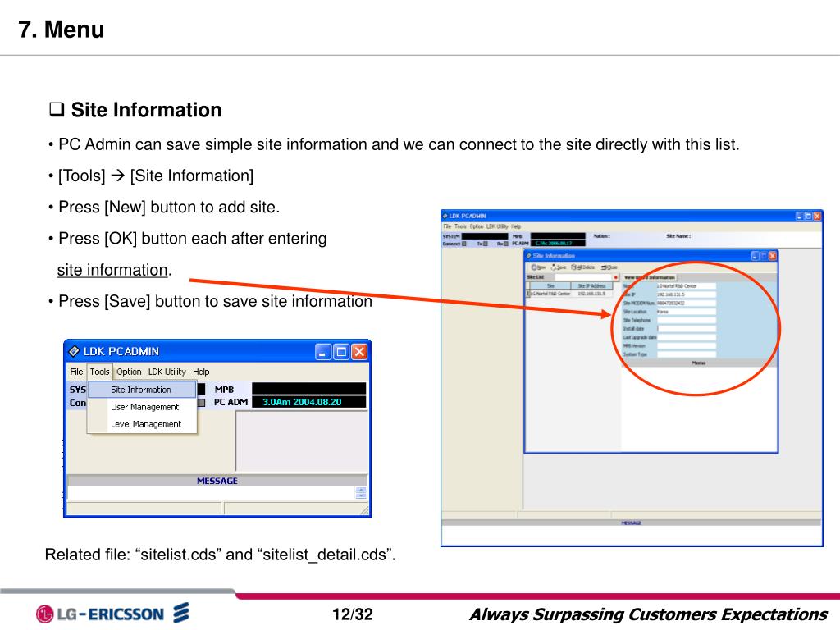Click the Save button in Site Information toolbar
Viewport: 840px width, 630px height.
pos(559,267)
